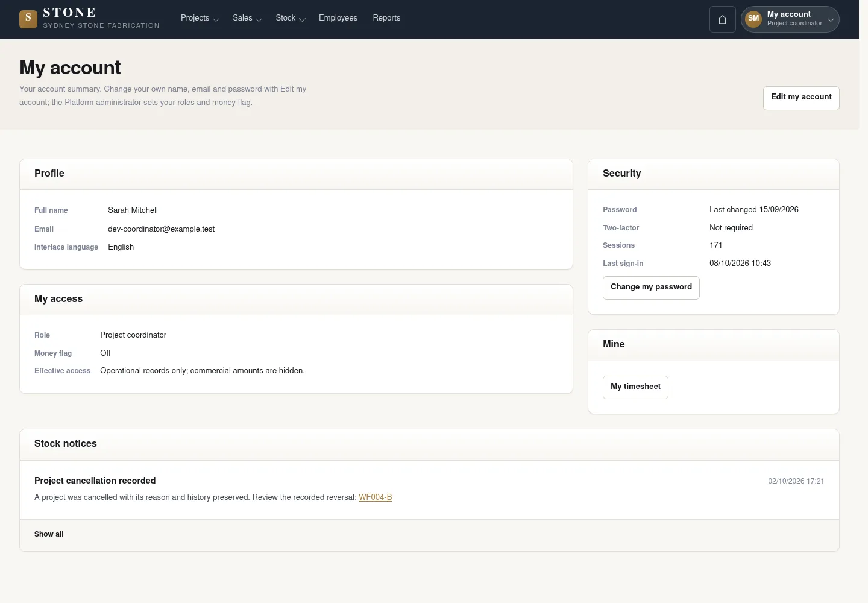The image size is (868, 603).
Task: Follow the WF004-B link
Action: [x=375, y=497]
